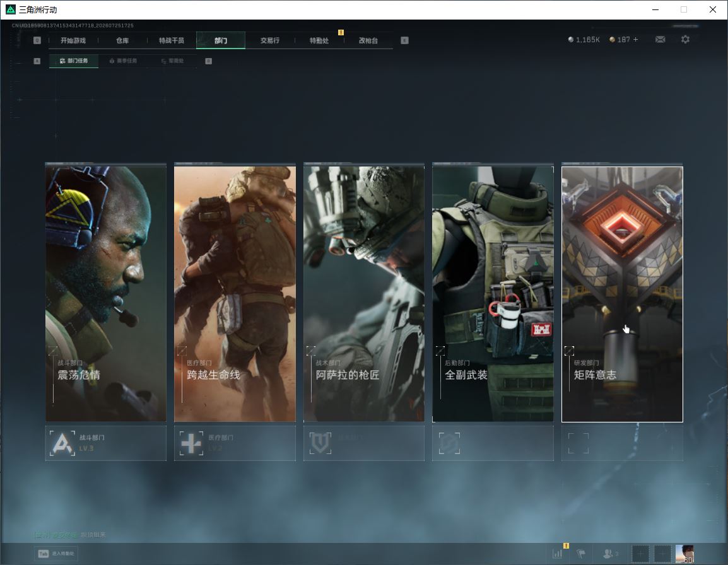Open the 跨越生命线 medical department card

click(235, 294)
